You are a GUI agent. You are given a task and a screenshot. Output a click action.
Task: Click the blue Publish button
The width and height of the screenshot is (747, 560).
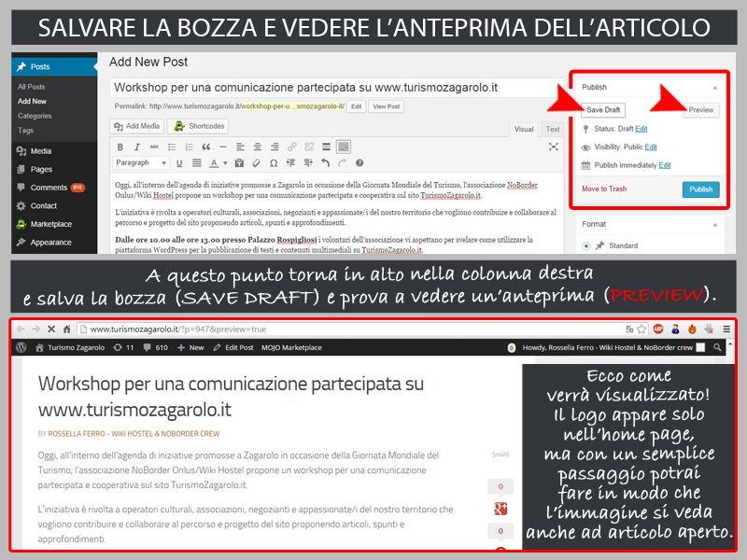click(701, 189)
